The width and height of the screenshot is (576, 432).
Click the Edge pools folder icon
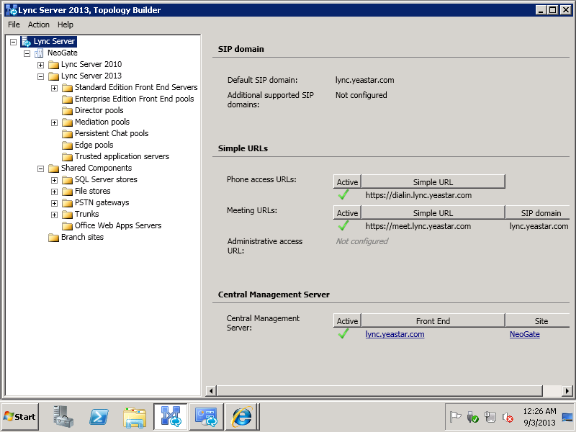[x=67, y=145]
